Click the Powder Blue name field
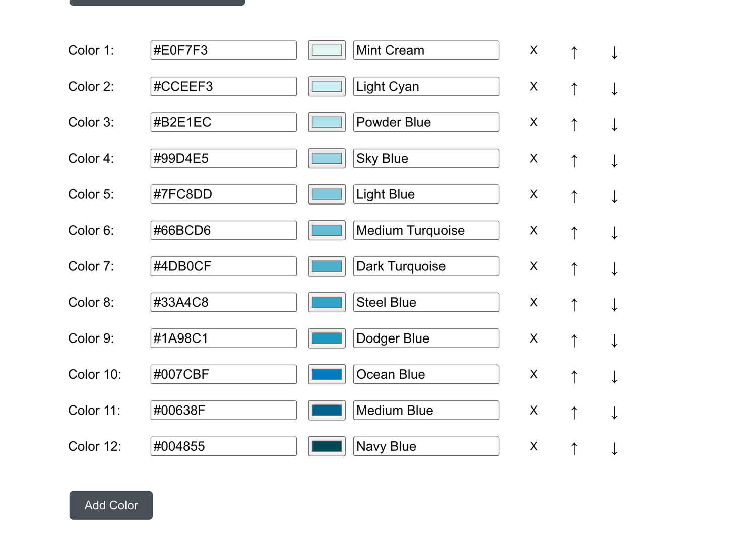 pyautogui.click(x=426, y=122)
